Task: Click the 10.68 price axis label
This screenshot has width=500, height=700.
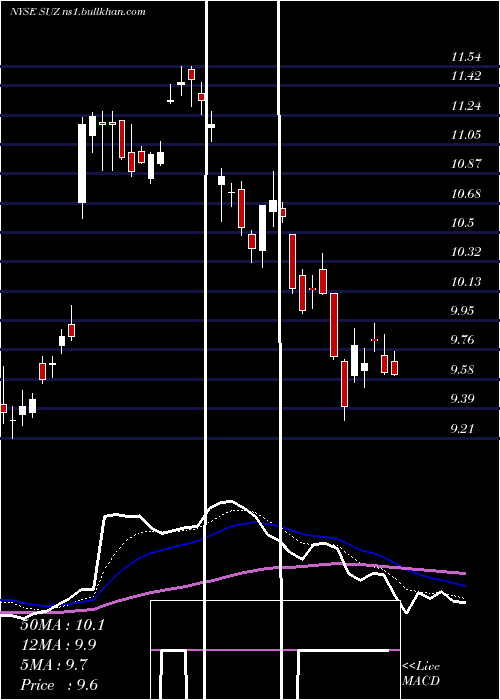Action: 466,194
